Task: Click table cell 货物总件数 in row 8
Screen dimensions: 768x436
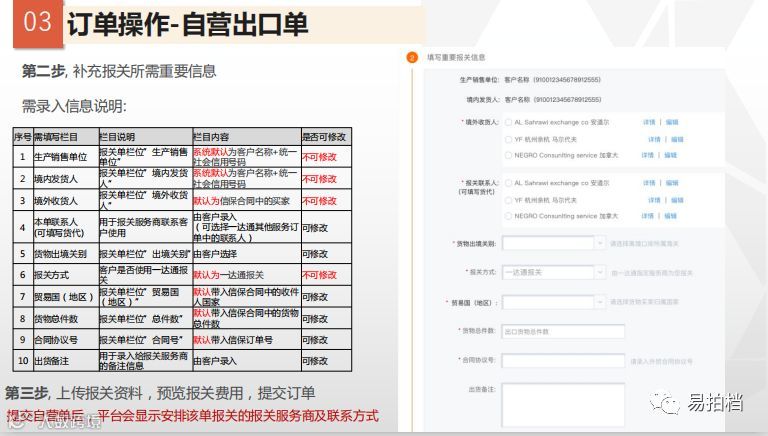Action: tap(66, 318)
